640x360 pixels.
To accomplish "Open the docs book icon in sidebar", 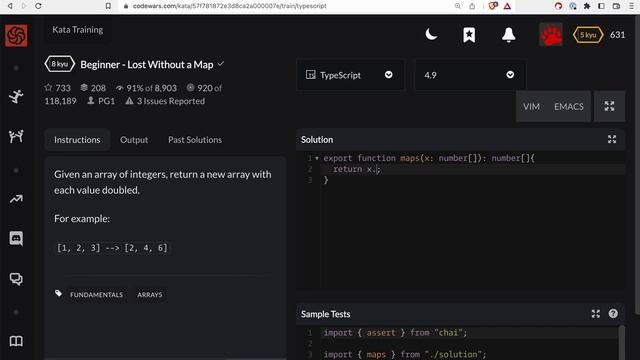I will click(16, 341).
